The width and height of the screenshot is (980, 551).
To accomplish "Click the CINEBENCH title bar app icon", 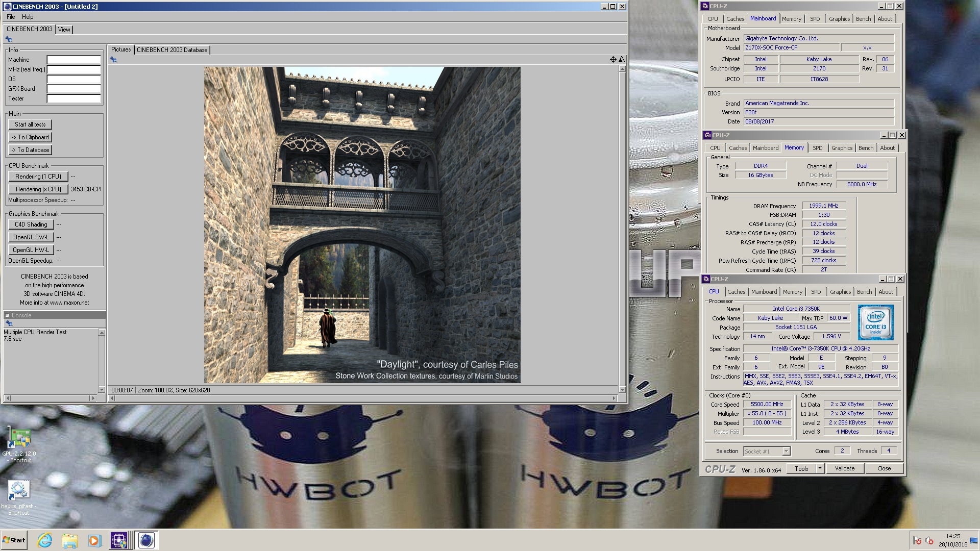I will (x=7, y=7).
